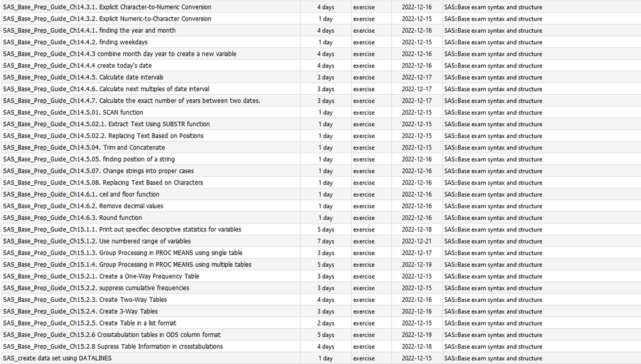The image size is (641, 364).
Task: Select the 2022-12-21 due date cell
Action: [416, 241]
